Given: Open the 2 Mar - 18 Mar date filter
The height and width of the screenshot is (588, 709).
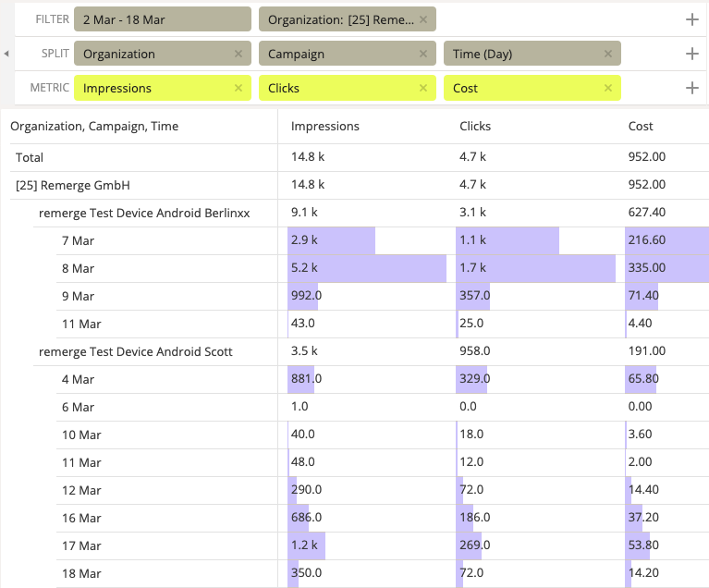Looking at the screenshot, I should click(x=162, y=19).
